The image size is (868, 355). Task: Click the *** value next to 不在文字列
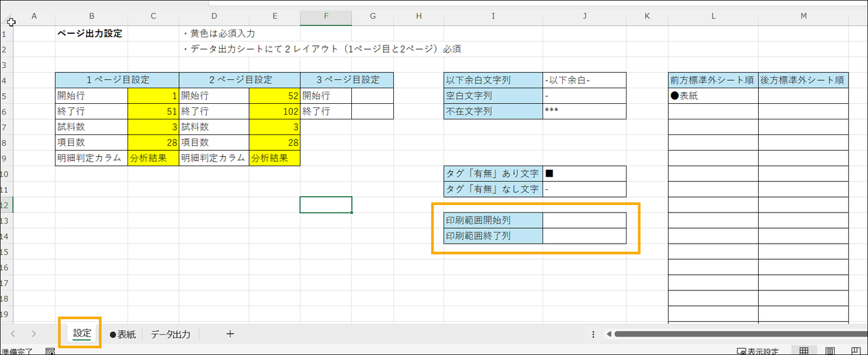tap(585, 111)
